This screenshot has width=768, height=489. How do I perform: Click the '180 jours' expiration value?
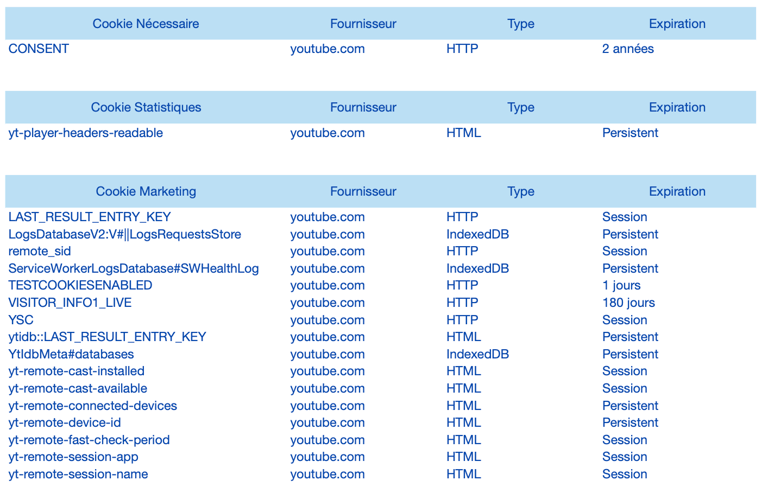pos(629,303)
